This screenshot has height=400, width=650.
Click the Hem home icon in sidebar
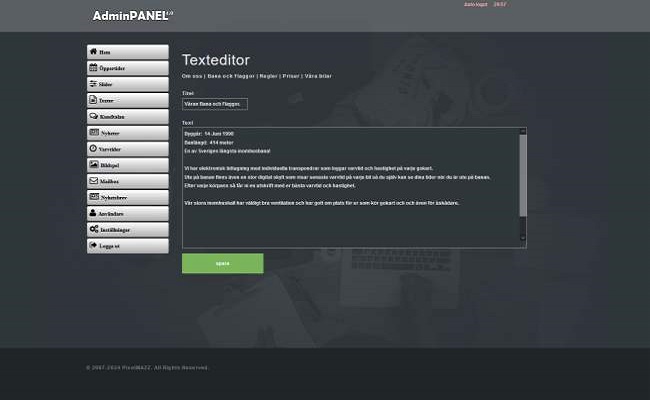(93, 52)
